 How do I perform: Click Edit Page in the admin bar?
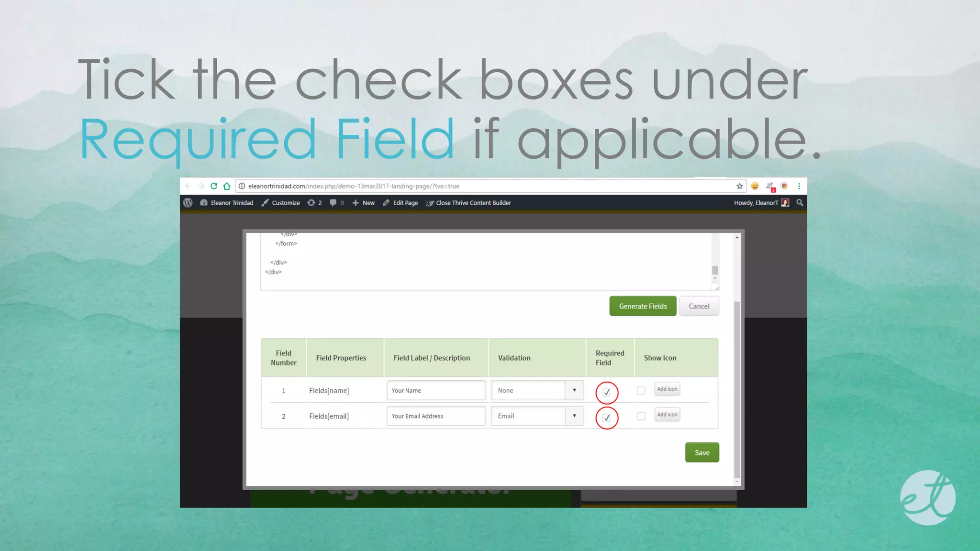click(401, 203)
